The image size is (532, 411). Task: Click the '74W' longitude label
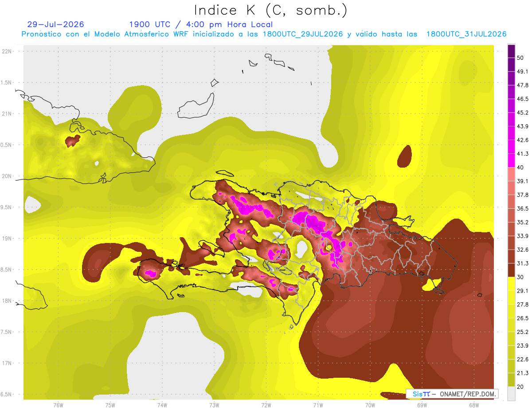pyautogui.click(x=162, y=405)
